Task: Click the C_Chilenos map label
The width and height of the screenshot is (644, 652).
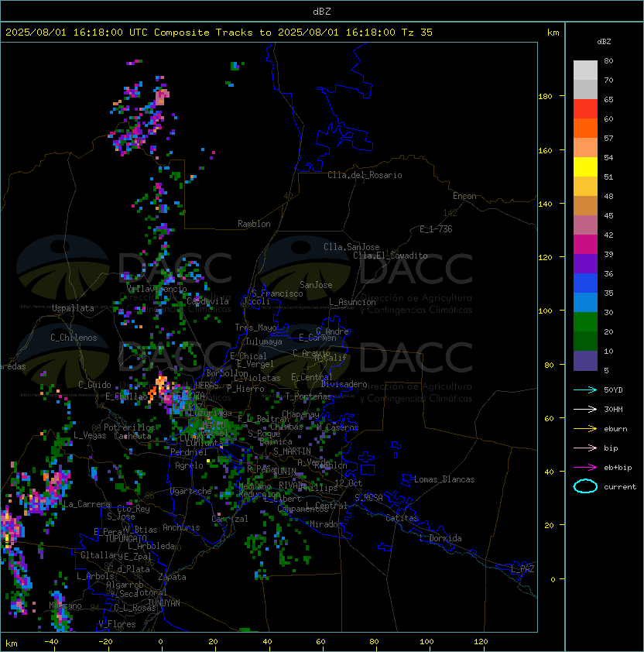Action: tap(74, 338)
